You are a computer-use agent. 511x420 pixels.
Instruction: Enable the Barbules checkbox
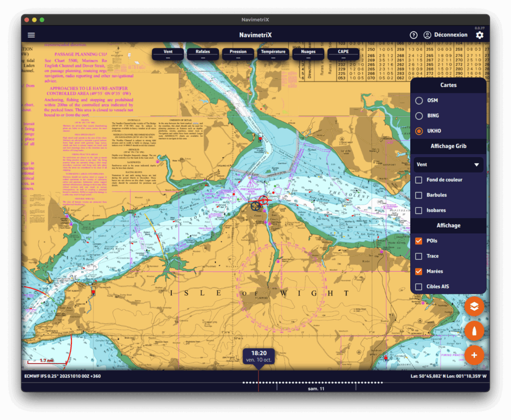419,195
